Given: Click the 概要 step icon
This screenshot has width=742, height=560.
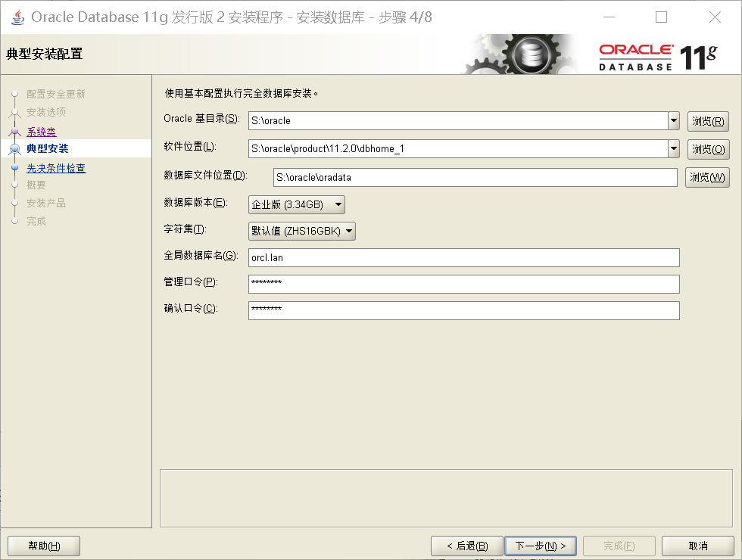Looking at the screenshot, I should click(16, 185).
